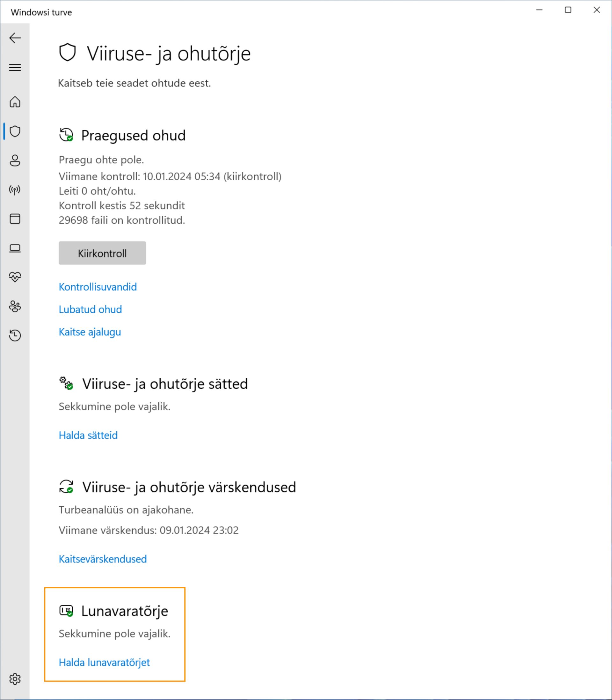Select the shield virus protection icon
The width and height of the screenshot is (612, 700).
pos(15,131)
